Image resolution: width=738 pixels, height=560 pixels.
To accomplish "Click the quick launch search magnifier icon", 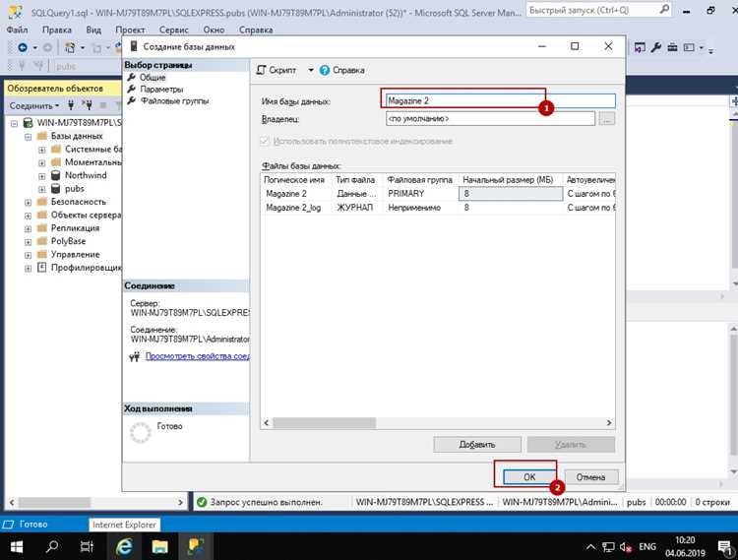I will pyautogui.click(x=664, y=10).
